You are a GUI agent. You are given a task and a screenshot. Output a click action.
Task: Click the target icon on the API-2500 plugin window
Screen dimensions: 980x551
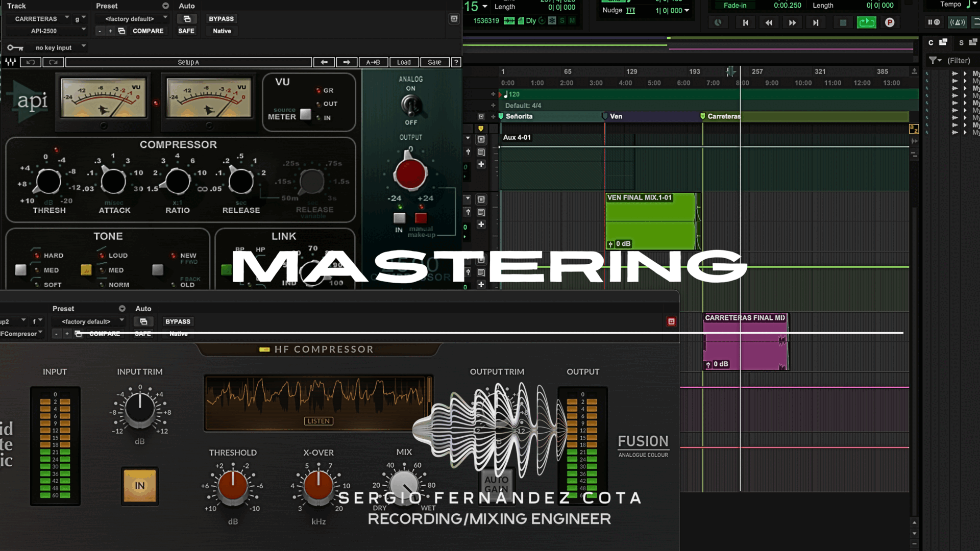pyautogui.click(x=454, y=18)
